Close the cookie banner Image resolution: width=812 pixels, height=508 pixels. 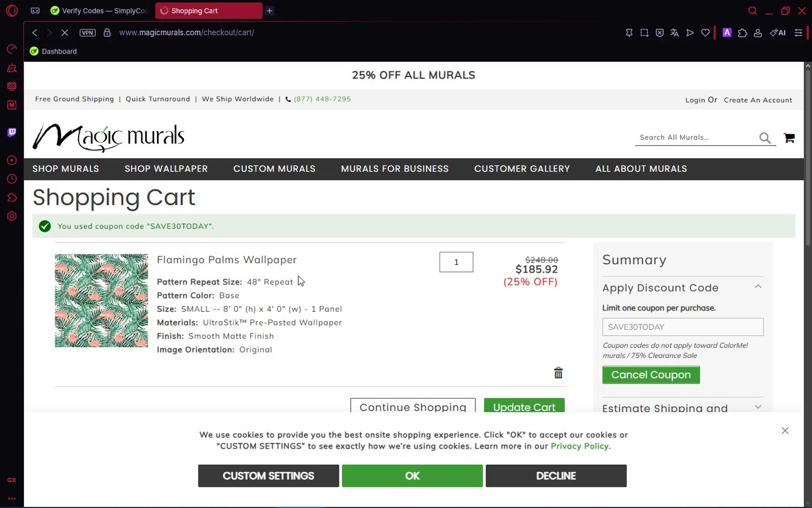tap(785, 431)
